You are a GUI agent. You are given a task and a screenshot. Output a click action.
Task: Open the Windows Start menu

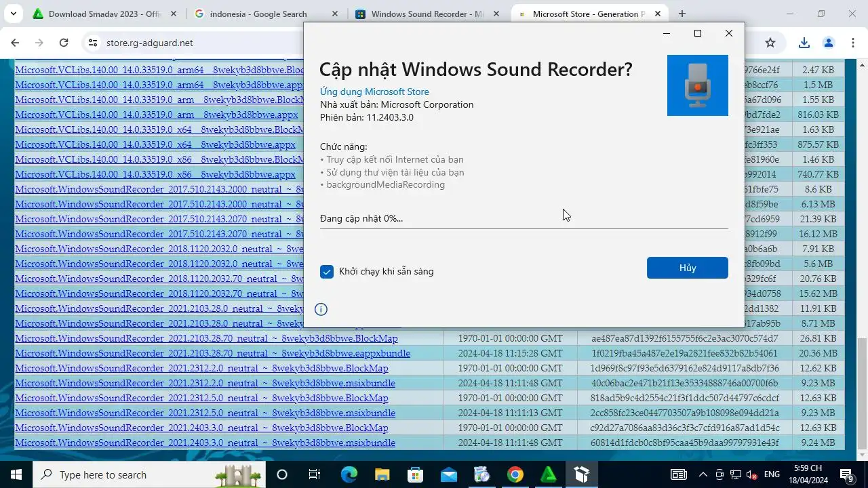point(16,474)
